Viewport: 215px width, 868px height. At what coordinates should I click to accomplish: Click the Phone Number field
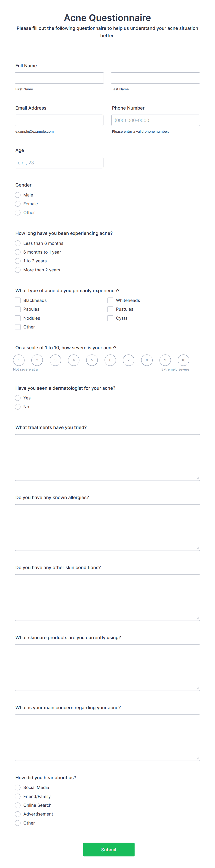(x=155, y=120)
